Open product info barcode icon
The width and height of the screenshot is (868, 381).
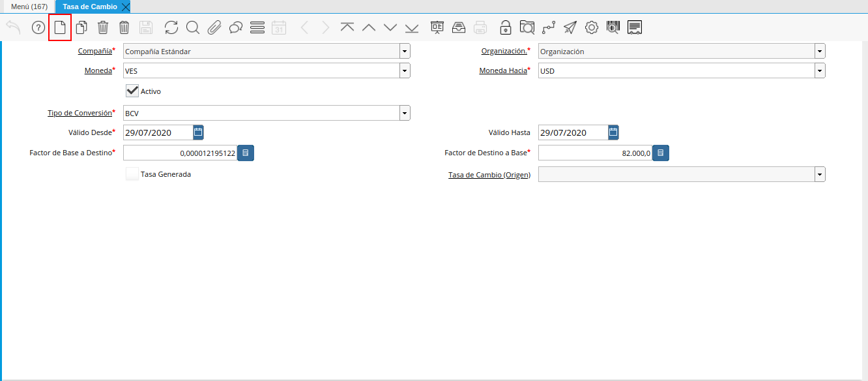click(613, 27)
